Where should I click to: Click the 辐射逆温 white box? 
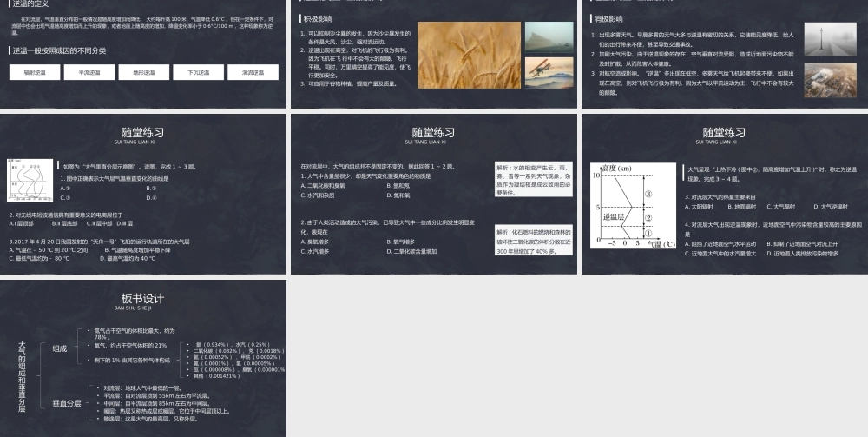(x=35, y=72)
